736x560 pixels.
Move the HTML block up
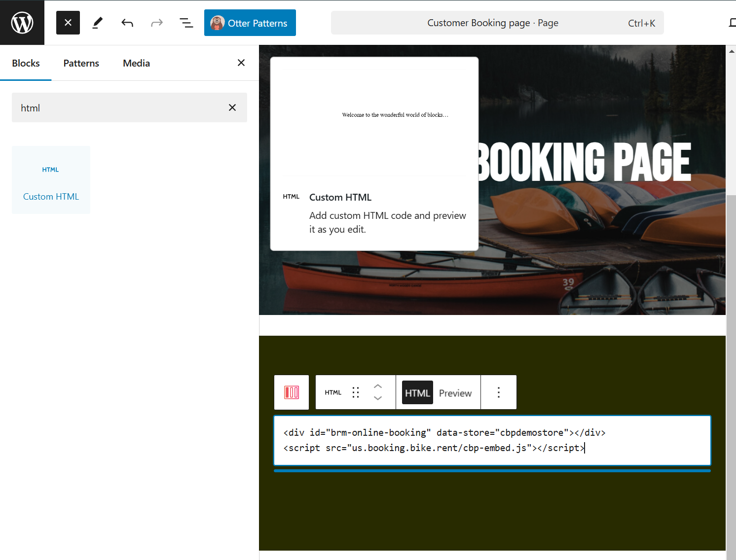378,386
